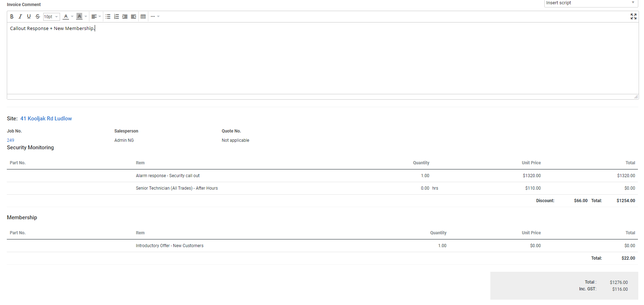Open background color picker arrow

tap(86, 16)
